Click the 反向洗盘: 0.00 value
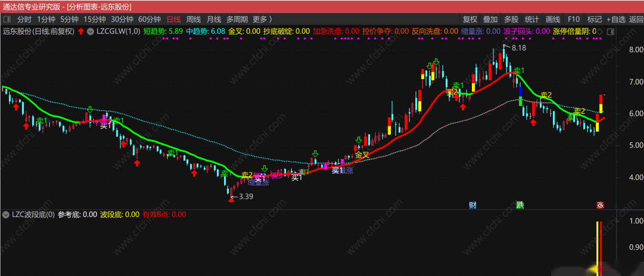This screenshot has height=276, width=644. click(x=435, y=32)
